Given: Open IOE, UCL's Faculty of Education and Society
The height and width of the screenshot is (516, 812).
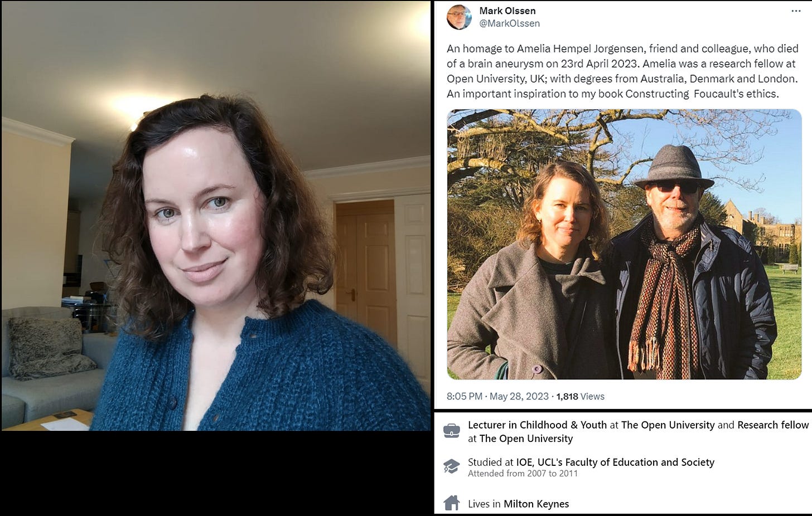Looking at the screenshot, I should [615, 462].
